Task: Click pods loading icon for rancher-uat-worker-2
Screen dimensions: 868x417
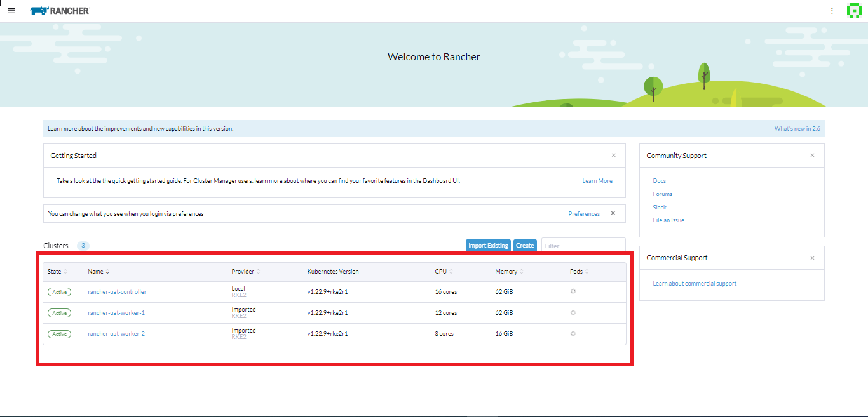Action: coord(573,333)
